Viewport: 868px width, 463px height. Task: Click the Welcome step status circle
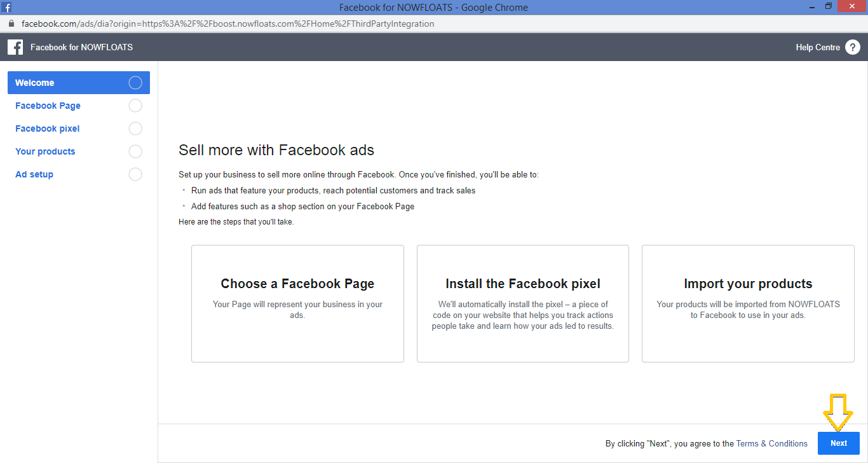[x=135, y=83]
